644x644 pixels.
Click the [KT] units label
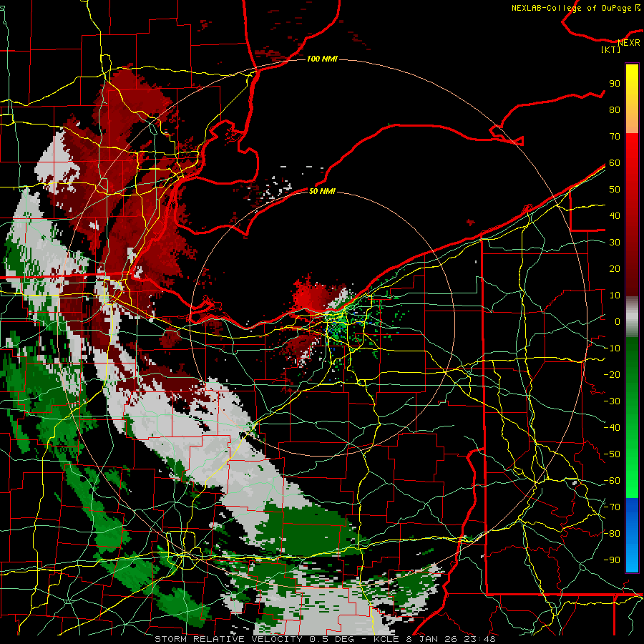[611, 49]
